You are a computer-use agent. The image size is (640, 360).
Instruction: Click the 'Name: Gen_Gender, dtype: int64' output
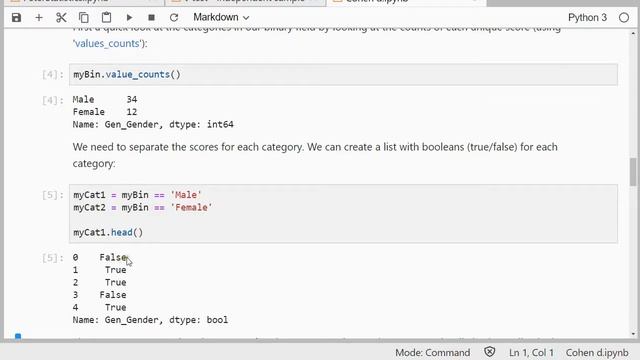pos(153,124)
